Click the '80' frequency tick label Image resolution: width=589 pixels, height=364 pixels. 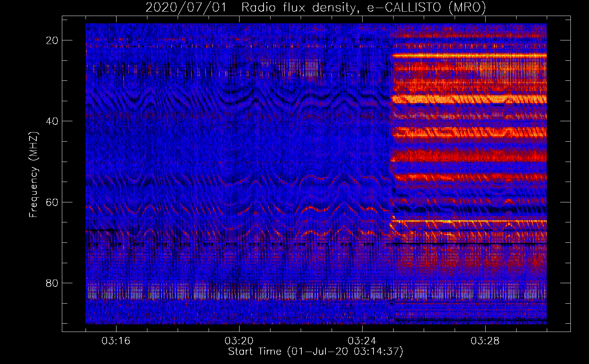point(52,283)
